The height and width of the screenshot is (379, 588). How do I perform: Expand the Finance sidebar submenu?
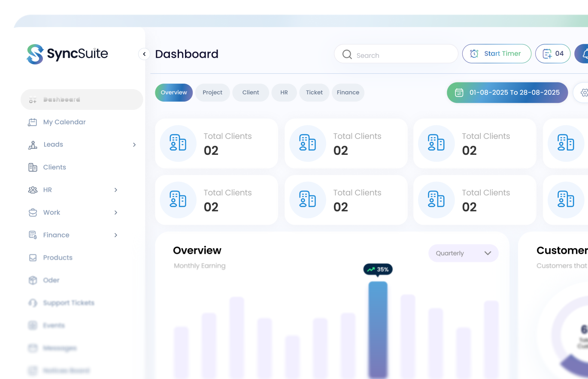pos(115,235)
